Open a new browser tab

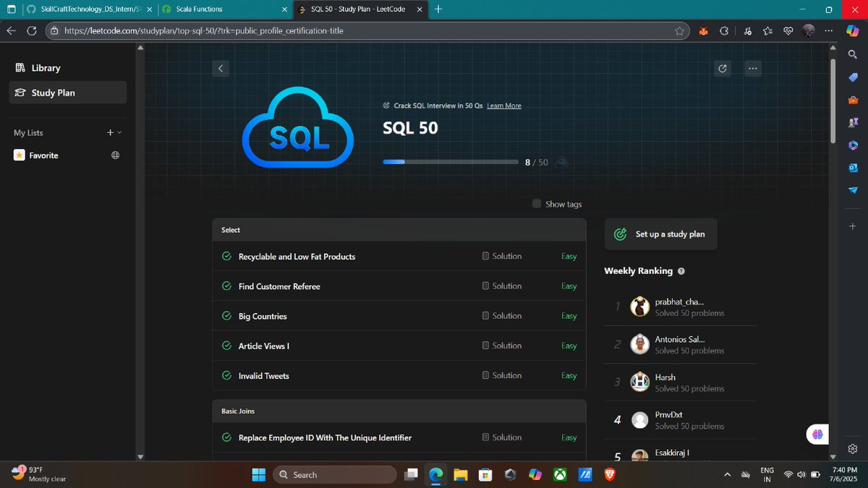pos(438,9)
